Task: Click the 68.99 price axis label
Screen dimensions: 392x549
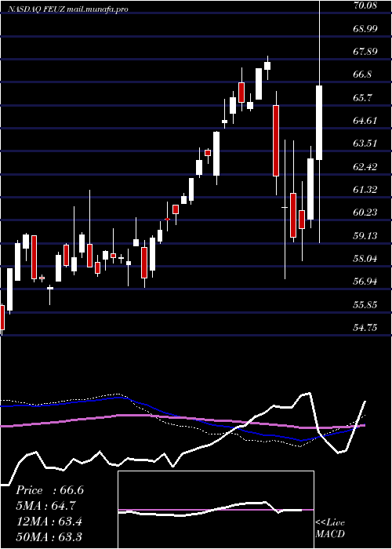Action: 365,29
